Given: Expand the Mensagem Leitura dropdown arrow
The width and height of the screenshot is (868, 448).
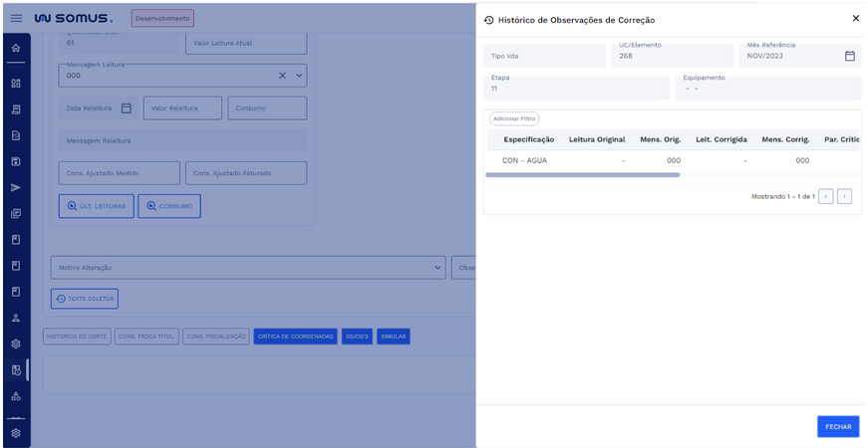Looking at the screenshot, I should 298,76.
